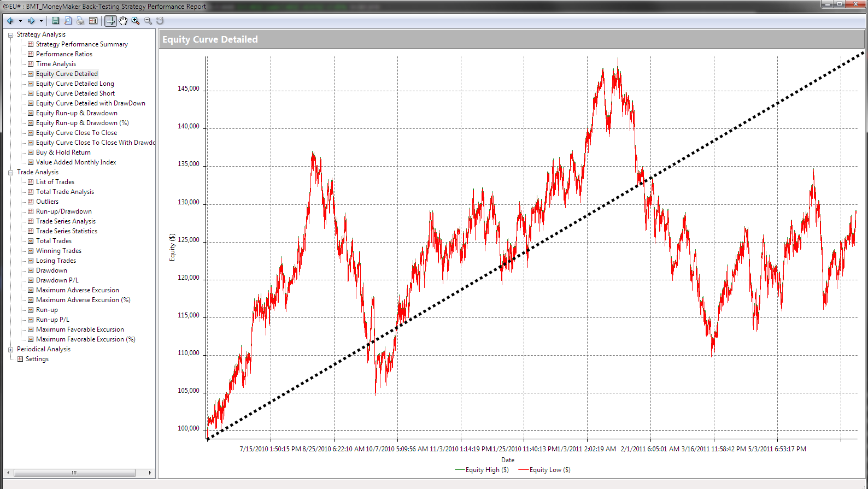Viewport: 868px width, 489px height.
Task: Click the tree panel scroll left arrow
Action: (x=8, y=473)
